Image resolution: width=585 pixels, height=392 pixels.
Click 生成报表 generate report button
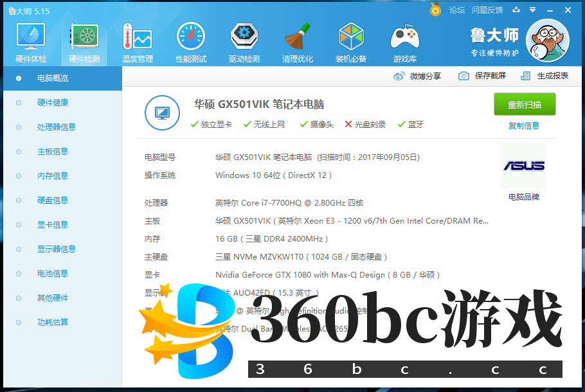545,76
